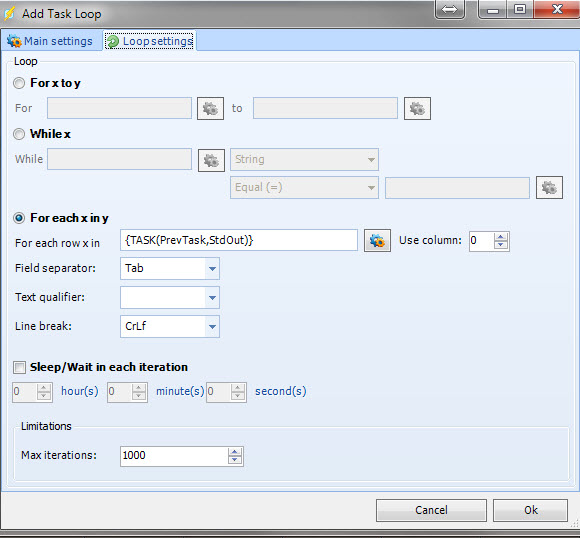This screenshot has height=538, width=580.
Task: Expand the Line break dropdown showing CrLf
Action: pos(212,326)
